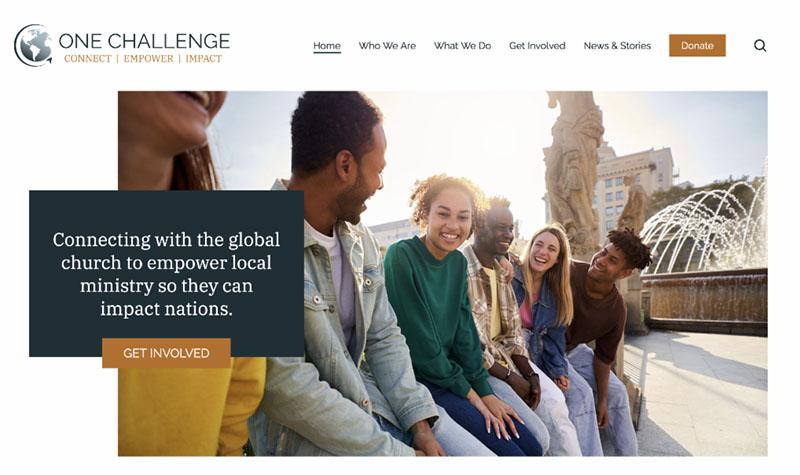Click the search magnifier icon
The height and width of the screenshot is (475, 800).
760,45
